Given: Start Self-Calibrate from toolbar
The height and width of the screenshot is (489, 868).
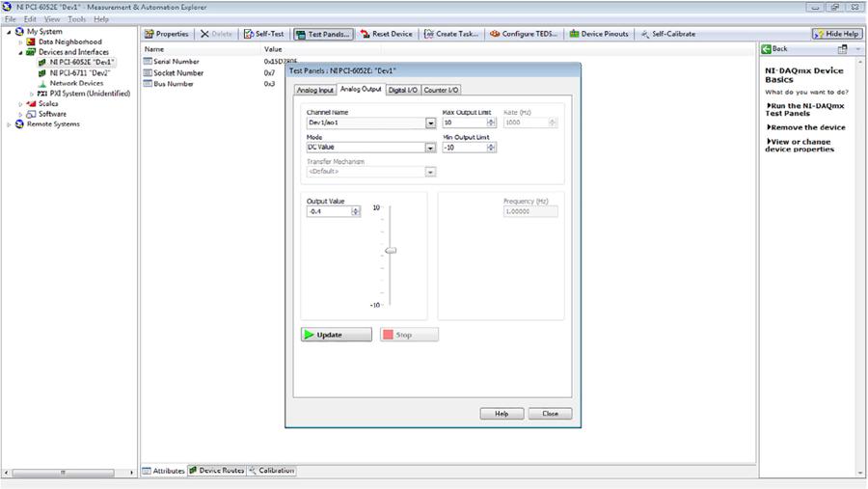Looking at the screenshot, I should (668, 34).
